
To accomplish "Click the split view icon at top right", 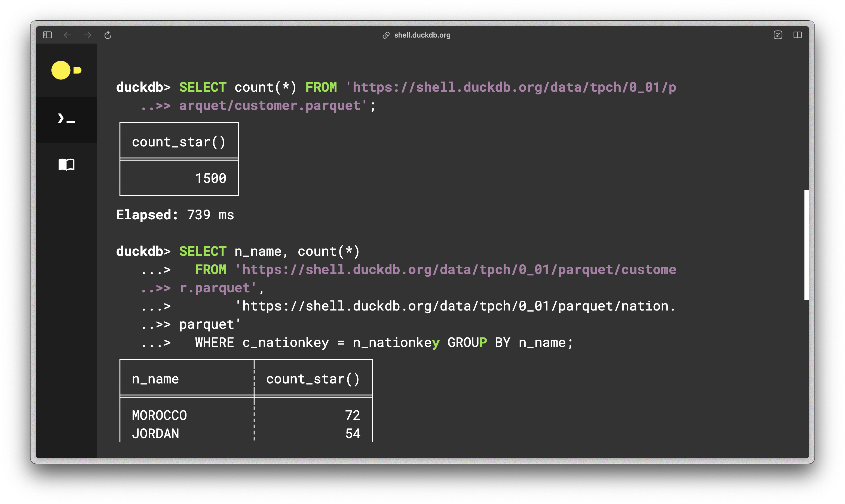I will pyautogui.click(x=798, y=35).
